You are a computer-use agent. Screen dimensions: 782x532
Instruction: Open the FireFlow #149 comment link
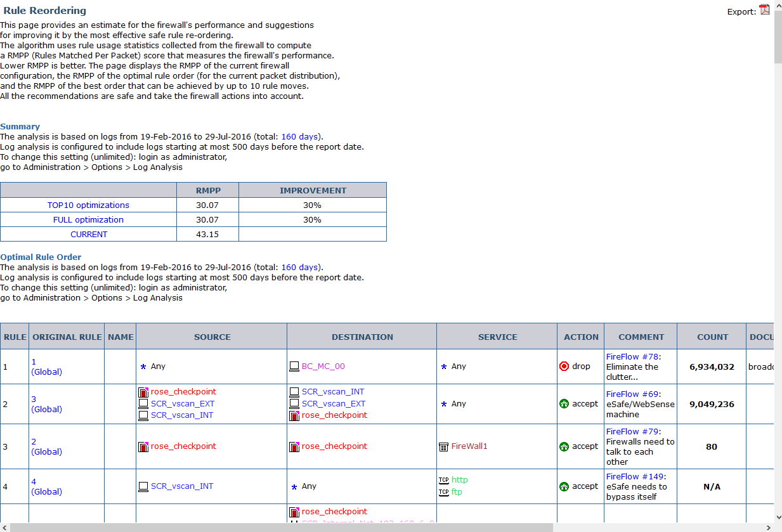point(634,477)
